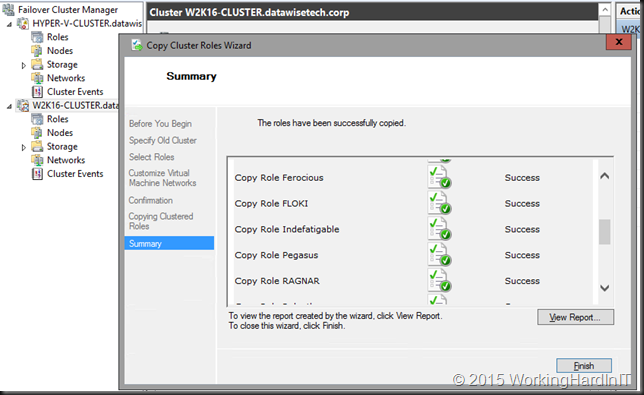Click Networks icon under W2K16-CLUSTER
644x395 pixels.
(x=37, y=160)
